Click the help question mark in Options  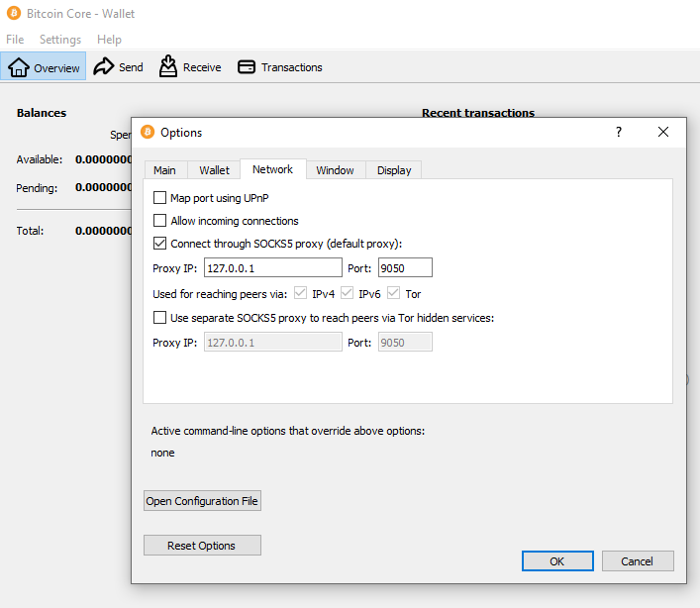618,132
